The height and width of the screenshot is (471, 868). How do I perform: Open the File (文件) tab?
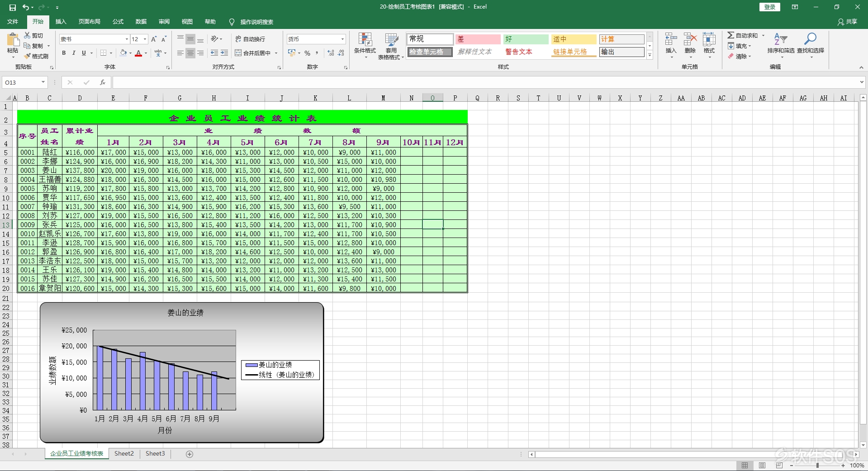tap(13, 22)
